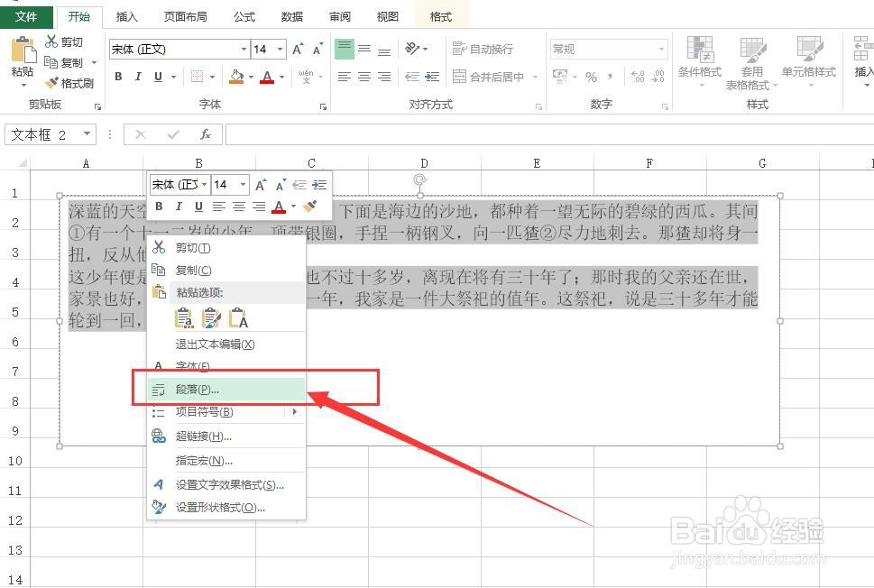Choose 退出文本编辑(X) in context menu
This screenshot has width=874, height=588.
[x=227, y=344]
